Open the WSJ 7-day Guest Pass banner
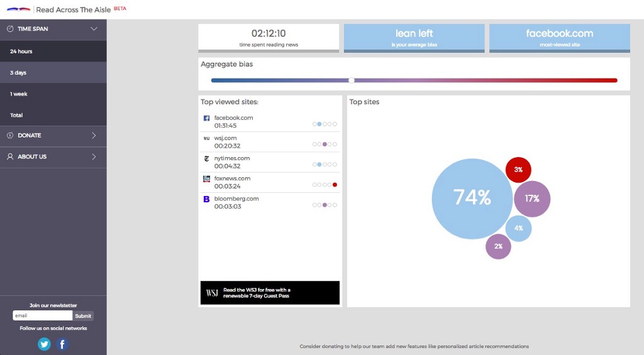The height and width of the screenshot is (355, 644). [270, 293]
